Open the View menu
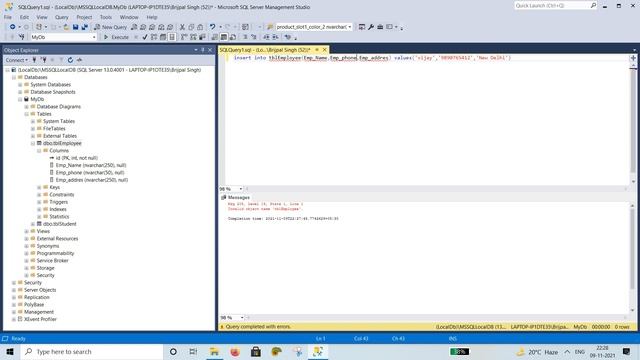This screenshot has width=640, height=360. click(42, 17)
